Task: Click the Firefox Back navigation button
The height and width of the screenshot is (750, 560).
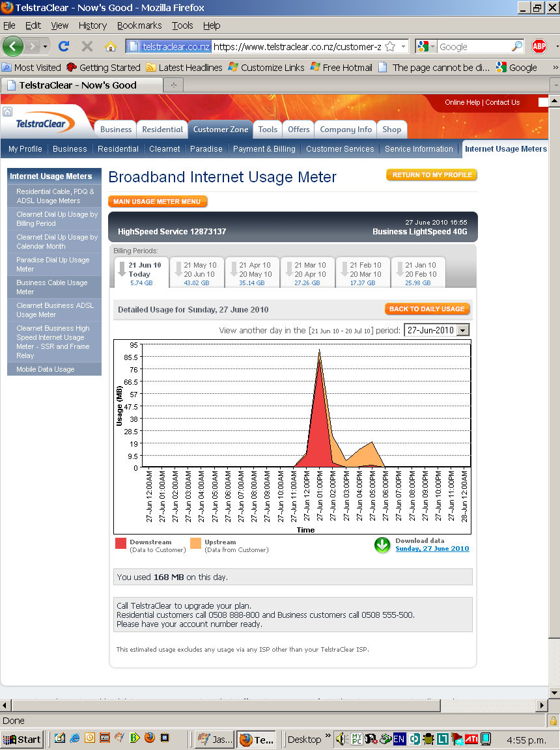Action: [13, 46]
